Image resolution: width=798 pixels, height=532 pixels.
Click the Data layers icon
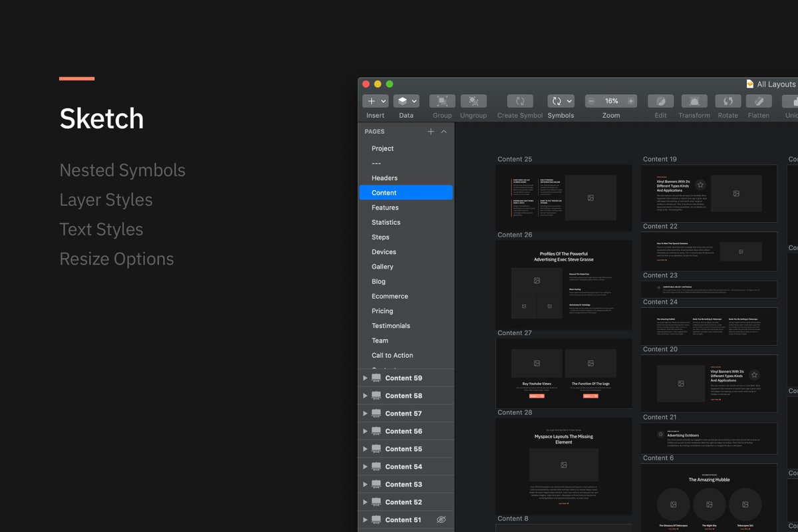402,101
